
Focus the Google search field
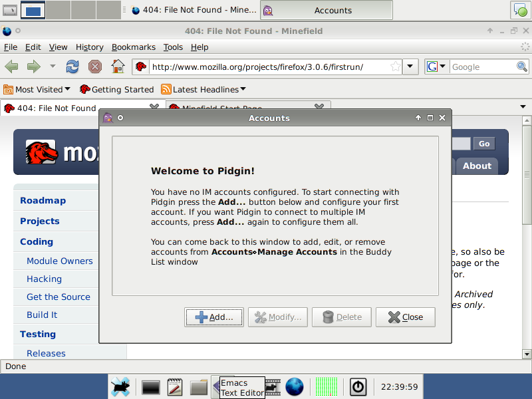(483, 67)
